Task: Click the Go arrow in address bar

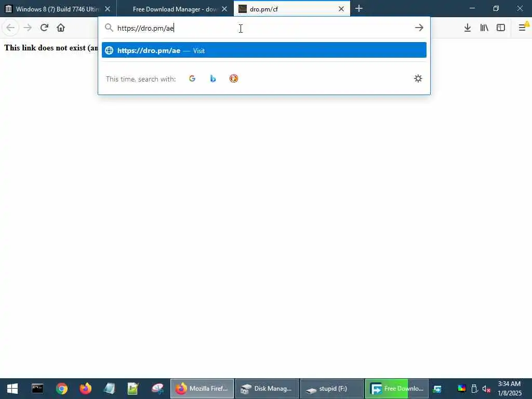Action: point(419,28)
